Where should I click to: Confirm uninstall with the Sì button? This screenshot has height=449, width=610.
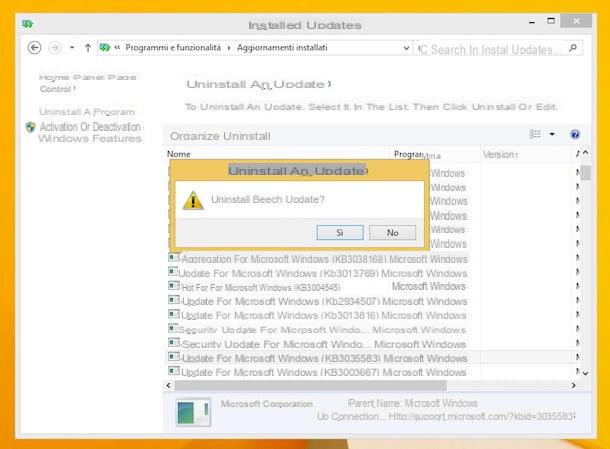click(x=340, y=233)
